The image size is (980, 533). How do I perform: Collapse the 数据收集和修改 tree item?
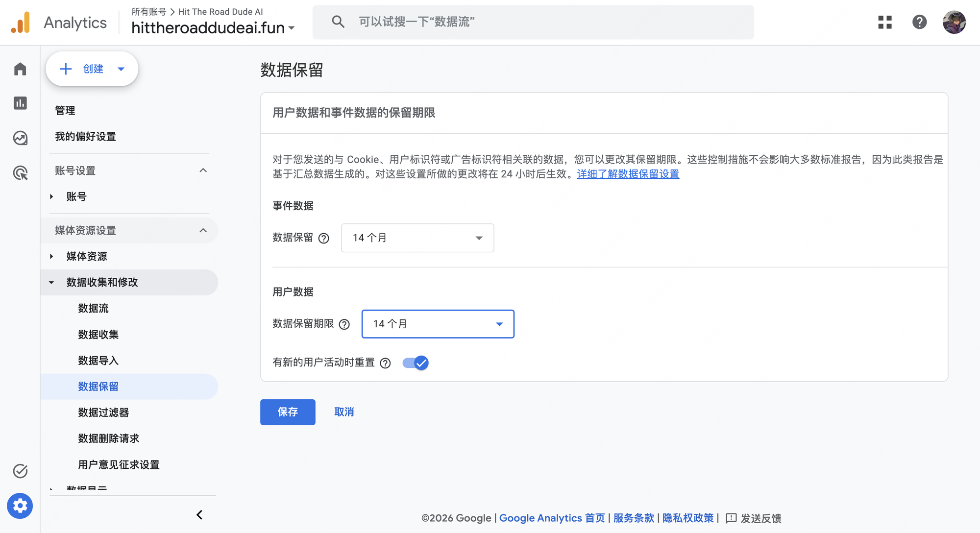pyautogui.click(x=51, y=282)
